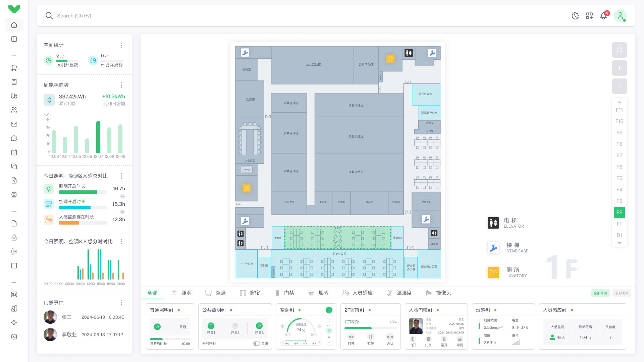The height and width of the screenshot is (362, 644).
Task: Open 周能耗趋势 more options menu
Action: click(121, 85)
